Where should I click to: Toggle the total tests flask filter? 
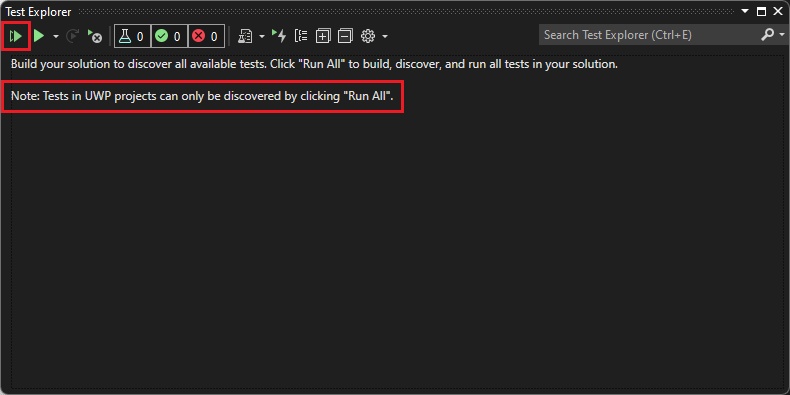pyautogui.click(x=132, y=36)
